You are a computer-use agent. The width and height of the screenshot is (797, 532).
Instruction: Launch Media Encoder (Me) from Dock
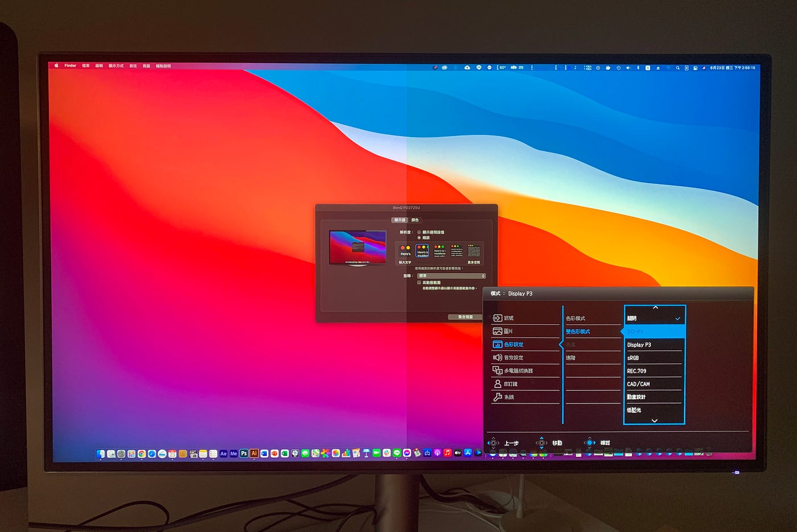234,453
